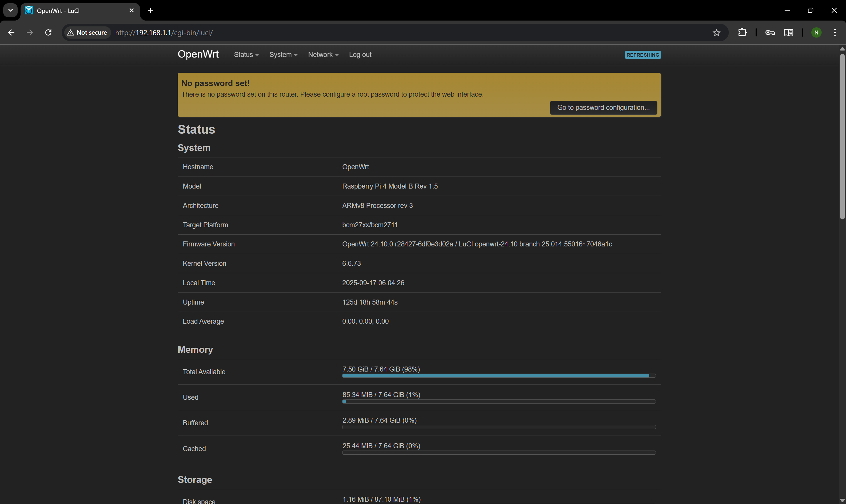The height and width of the screenshot is (504, 846).
Task: Bookmark this page with the star icon
Action: pyautogui.click(x=717, y=33)
